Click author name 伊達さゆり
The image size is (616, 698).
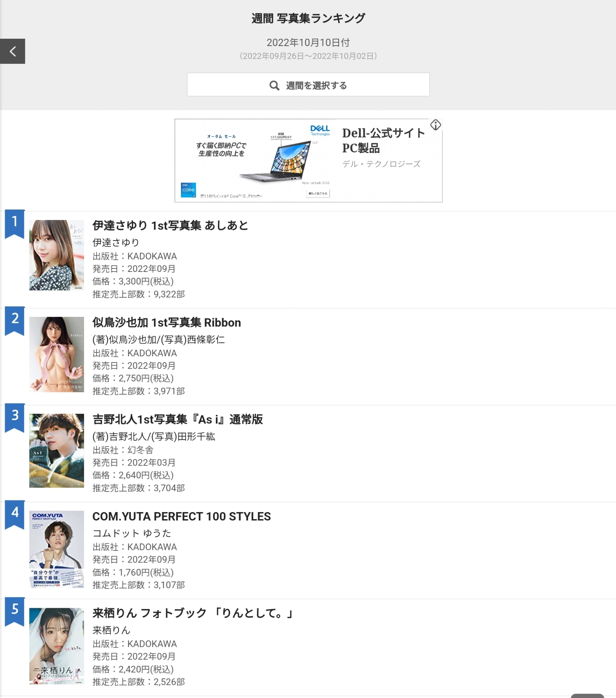[115, 242]
